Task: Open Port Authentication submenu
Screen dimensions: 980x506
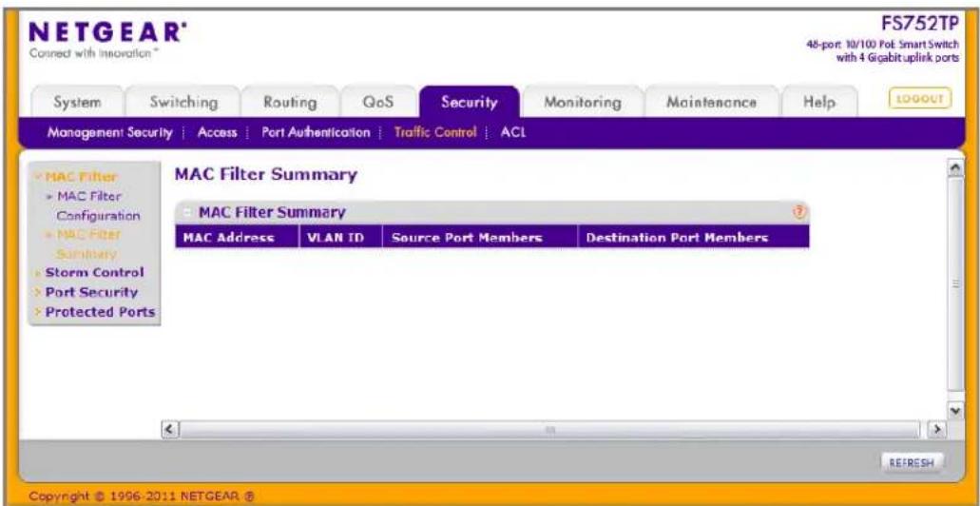Action: point(316,132)
